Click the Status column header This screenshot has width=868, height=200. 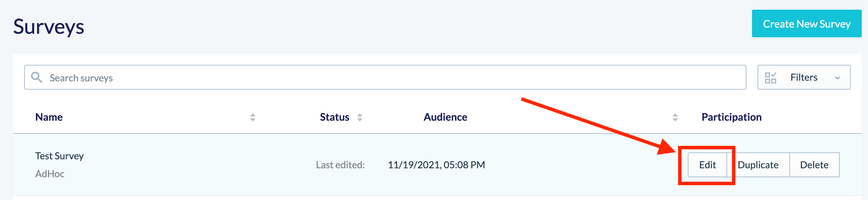coord(335,117)
